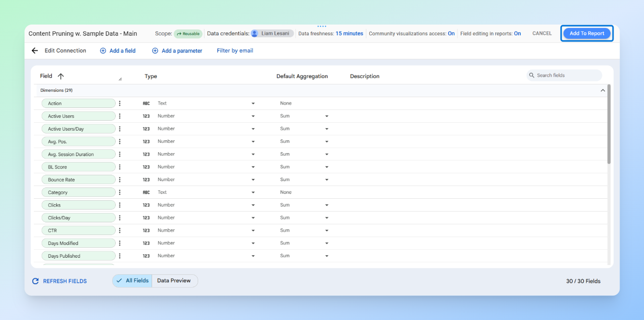Click the back arrow beside Edit Connection
The height and width of the screenshot is (320, 644).
[x=34, y=51]
